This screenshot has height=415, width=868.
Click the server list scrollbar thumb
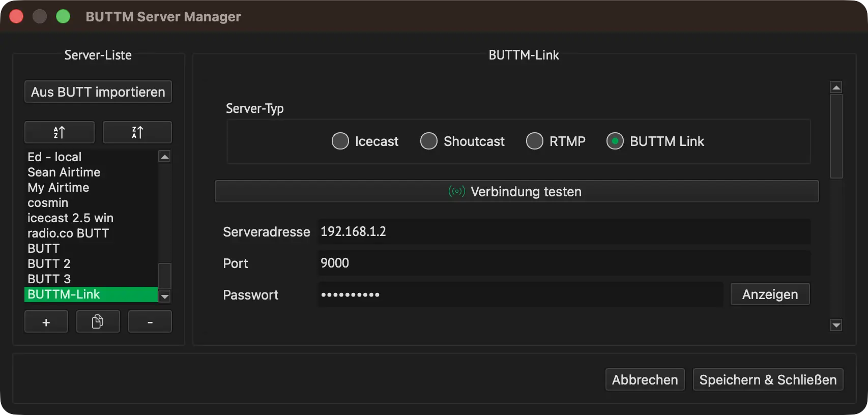point(165,276)
